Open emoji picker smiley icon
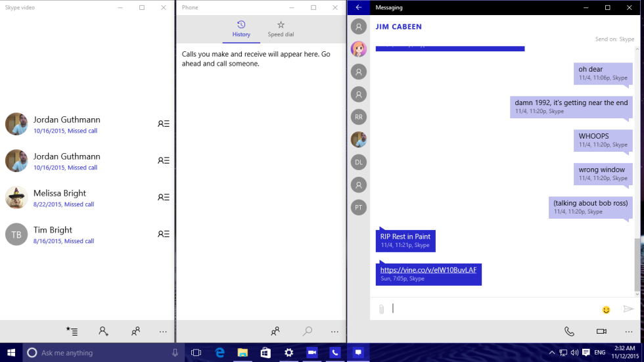 606,310
